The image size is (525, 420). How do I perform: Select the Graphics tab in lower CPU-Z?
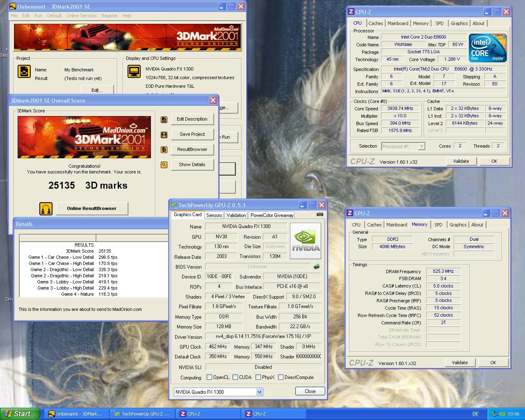pos(458,225)
